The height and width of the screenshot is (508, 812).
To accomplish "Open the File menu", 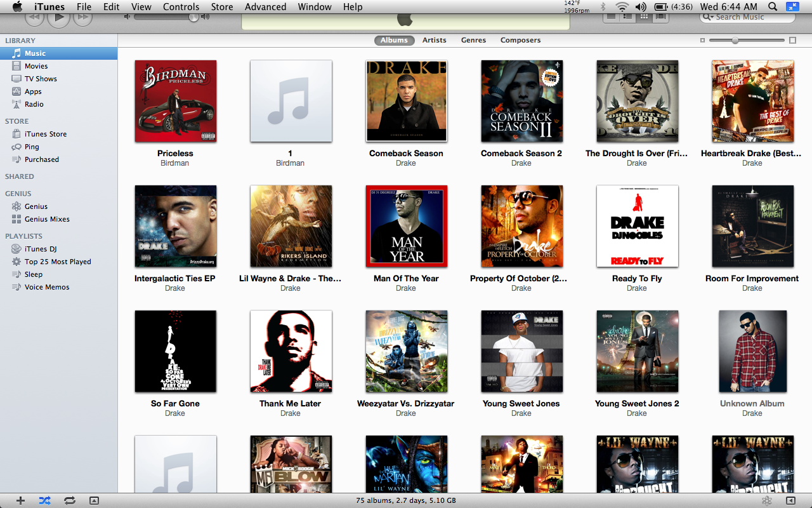I will click(84, 7).
